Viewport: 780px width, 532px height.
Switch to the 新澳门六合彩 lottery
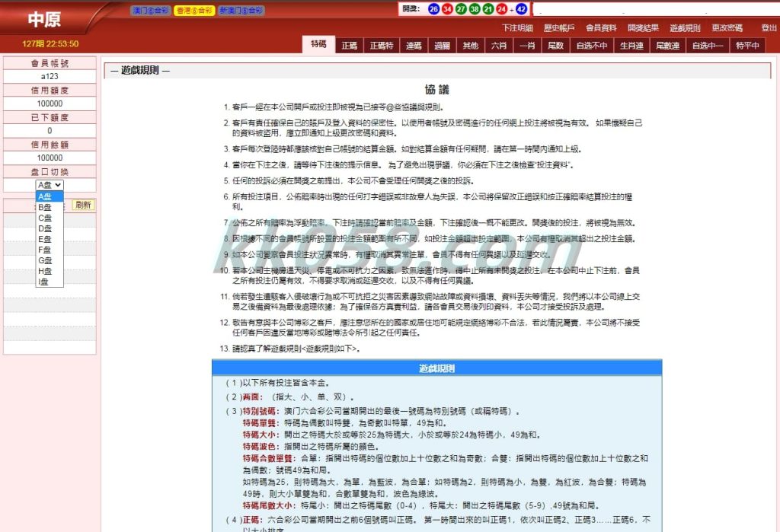pyautogui.click(x=241, y=11)
